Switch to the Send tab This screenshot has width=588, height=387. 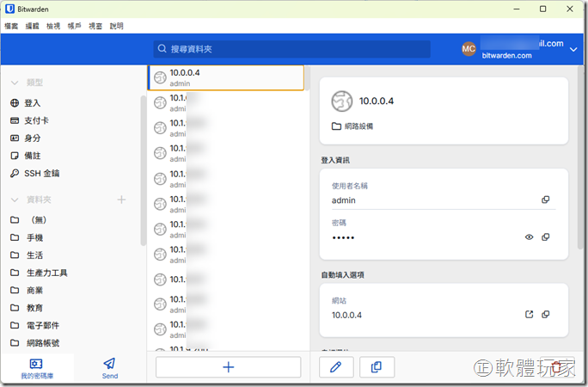[x=110, y=368]
